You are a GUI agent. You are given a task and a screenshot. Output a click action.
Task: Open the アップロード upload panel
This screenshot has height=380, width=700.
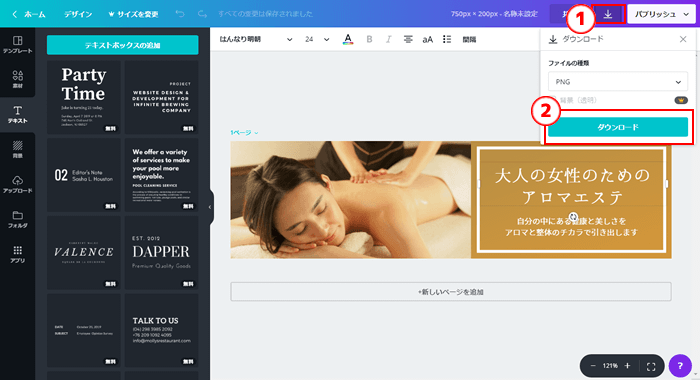point(17,184)
